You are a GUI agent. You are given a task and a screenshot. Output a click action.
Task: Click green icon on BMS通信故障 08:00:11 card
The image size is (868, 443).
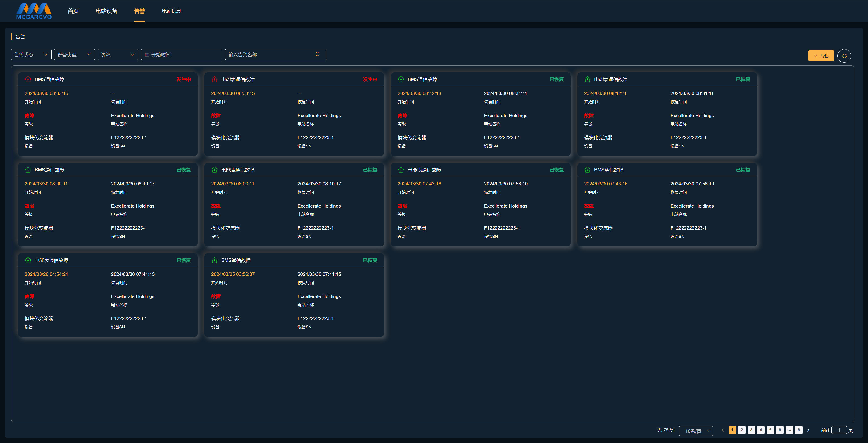[28, 170]
